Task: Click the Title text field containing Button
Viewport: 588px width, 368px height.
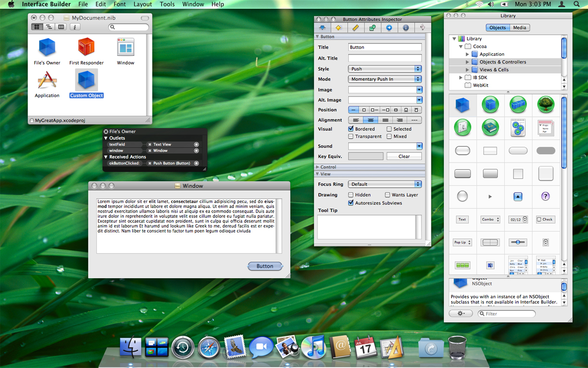Action: 385,47
